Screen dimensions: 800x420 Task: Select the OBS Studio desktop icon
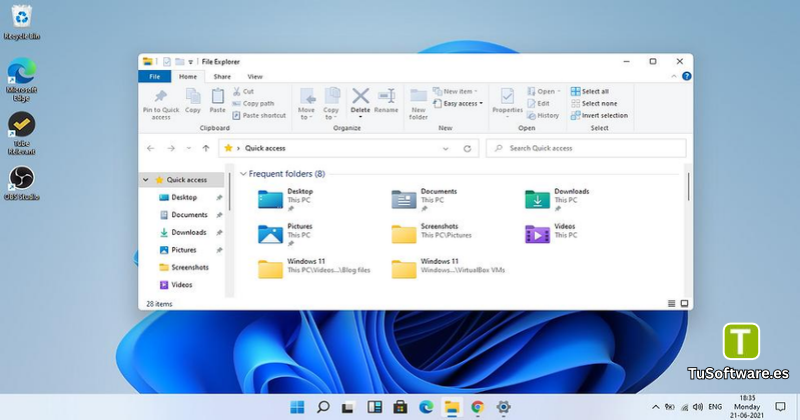(x=21, y=183)
